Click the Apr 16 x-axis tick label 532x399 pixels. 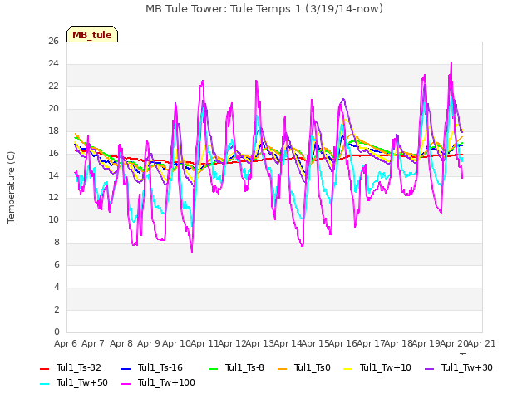(343, 343)
